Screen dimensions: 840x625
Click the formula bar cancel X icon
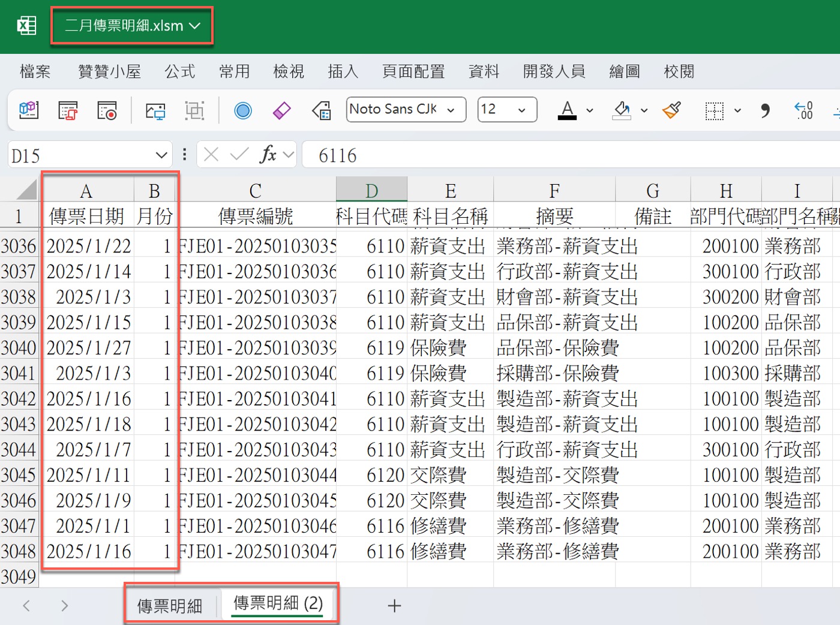click(x=211, y=155)
